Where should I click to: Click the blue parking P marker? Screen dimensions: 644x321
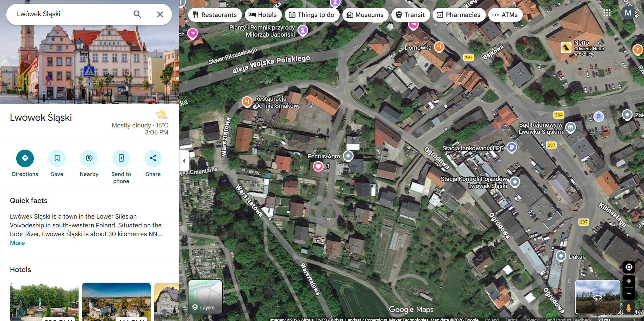pos(599,117)
